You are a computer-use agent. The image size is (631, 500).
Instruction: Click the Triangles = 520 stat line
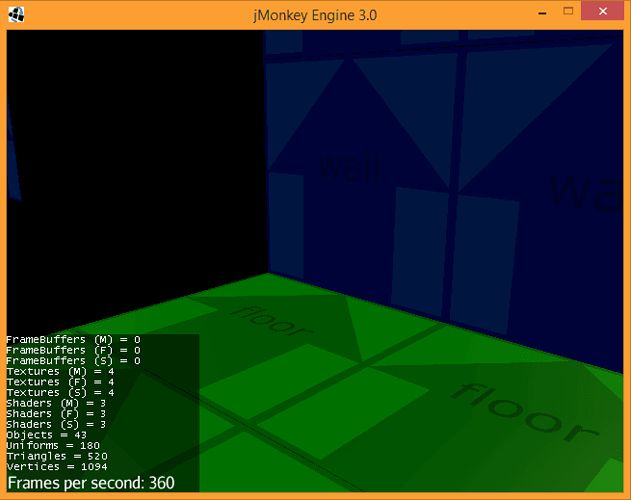[57, 456]
